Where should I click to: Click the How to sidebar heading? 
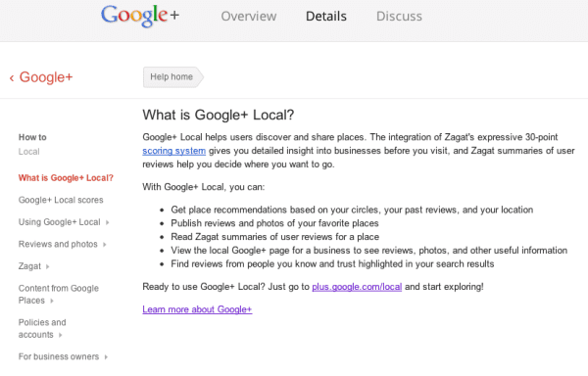coord(32,137)
